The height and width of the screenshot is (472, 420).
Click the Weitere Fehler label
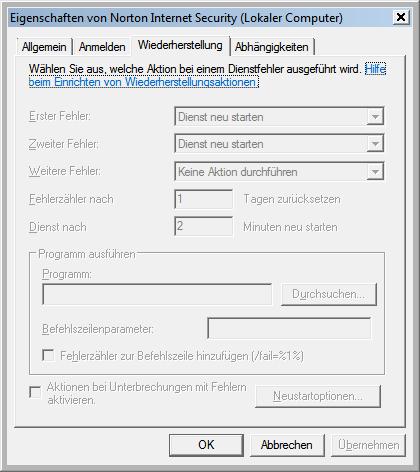point(64,171)
